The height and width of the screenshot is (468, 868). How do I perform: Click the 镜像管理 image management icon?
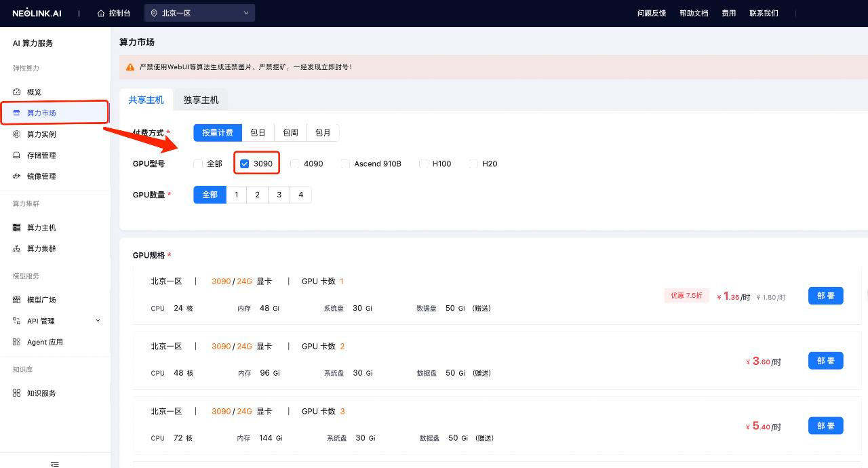(17, 176)
